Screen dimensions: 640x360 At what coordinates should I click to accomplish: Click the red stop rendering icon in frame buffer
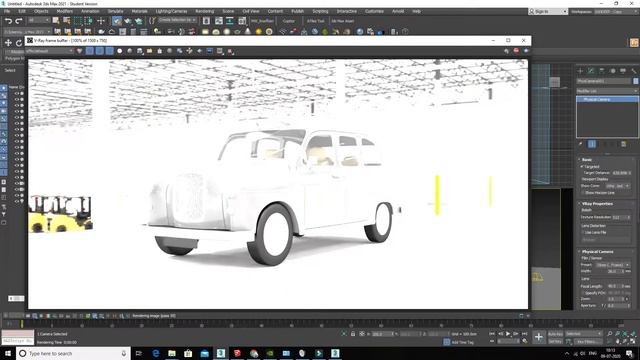click(x=516, y=51)
